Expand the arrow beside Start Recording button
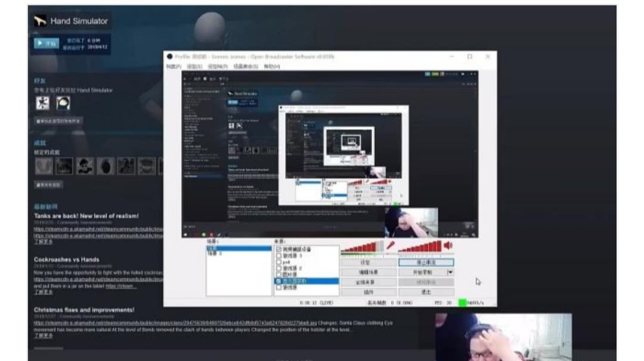The height and width of the screenshot is (361, 644). pos(450,272)
